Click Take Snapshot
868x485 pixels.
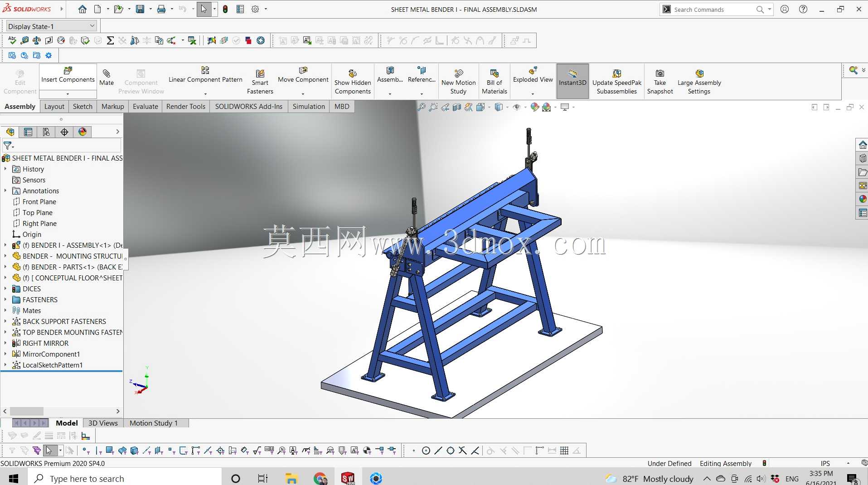click(660, 82)
